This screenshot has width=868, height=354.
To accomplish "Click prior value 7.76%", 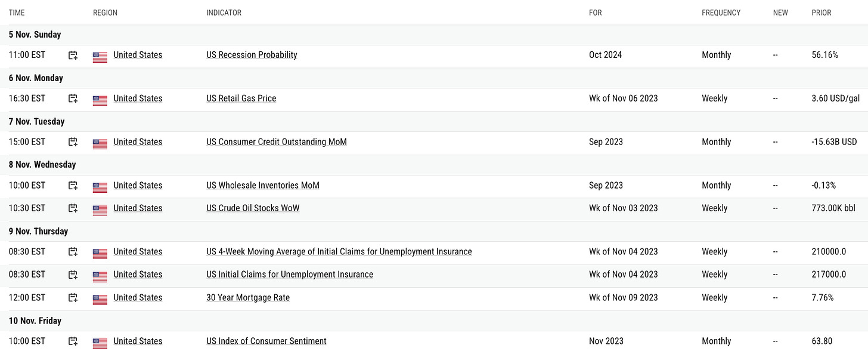I will tap(823, 298).
